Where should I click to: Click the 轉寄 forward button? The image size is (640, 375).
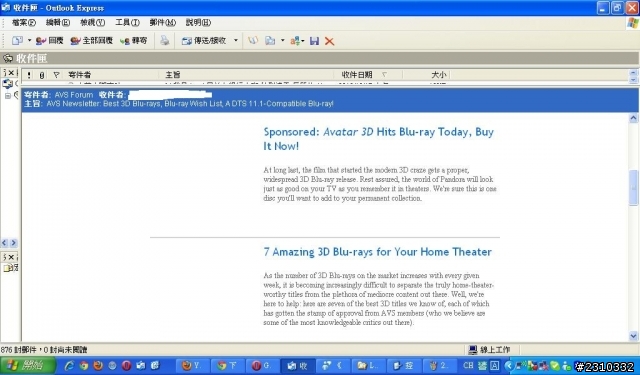tap(133, 40)
